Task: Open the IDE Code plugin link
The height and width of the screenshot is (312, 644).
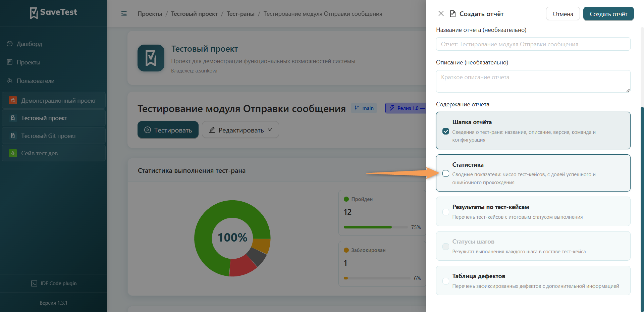Action: [54, 283]
